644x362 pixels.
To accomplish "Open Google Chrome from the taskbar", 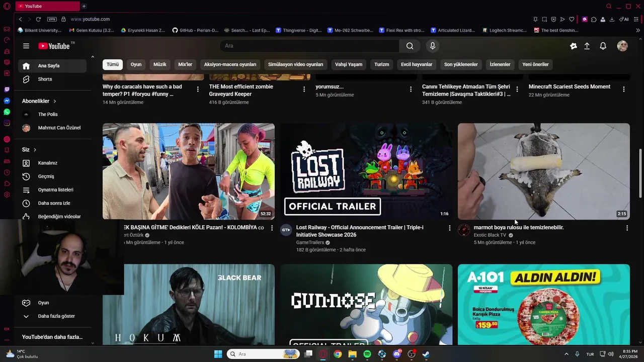I will (338, 354).
